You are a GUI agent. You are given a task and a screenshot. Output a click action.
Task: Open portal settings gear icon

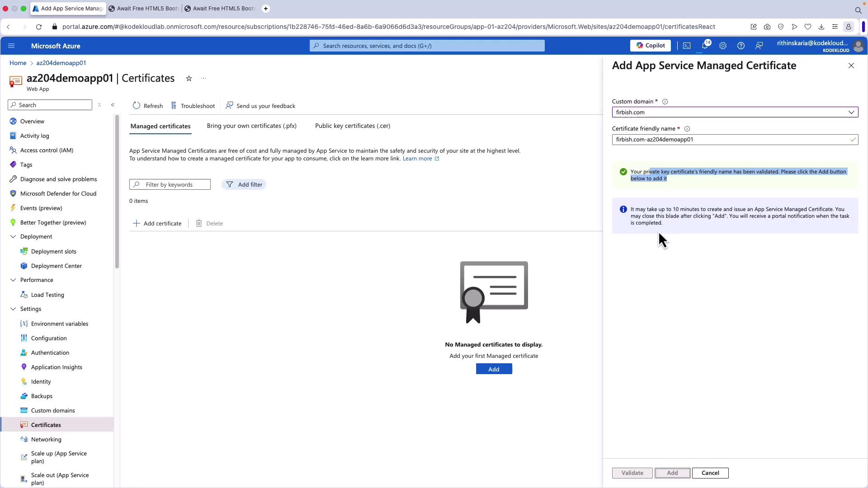(723, 46)
